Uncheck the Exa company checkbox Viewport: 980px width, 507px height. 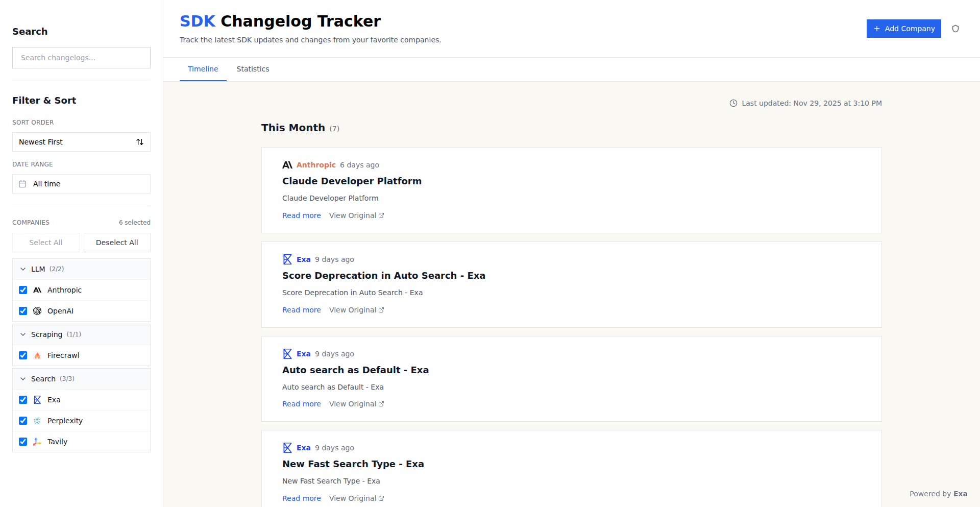(x=23, y=400)
